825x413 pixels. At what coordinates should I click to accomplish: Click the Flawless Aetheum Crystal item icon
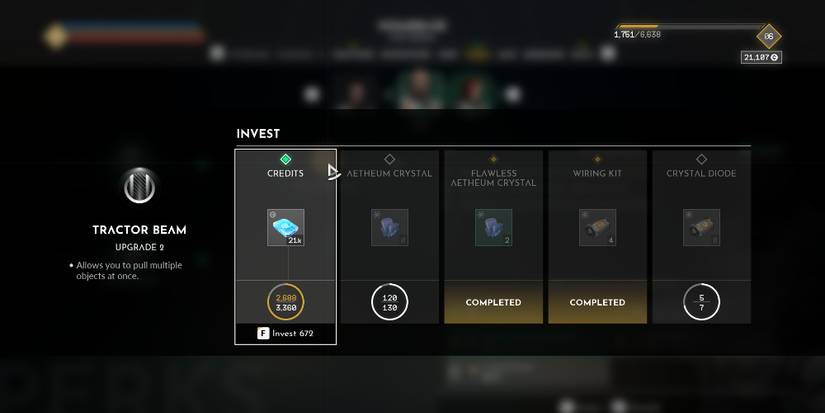pos(494,227)
